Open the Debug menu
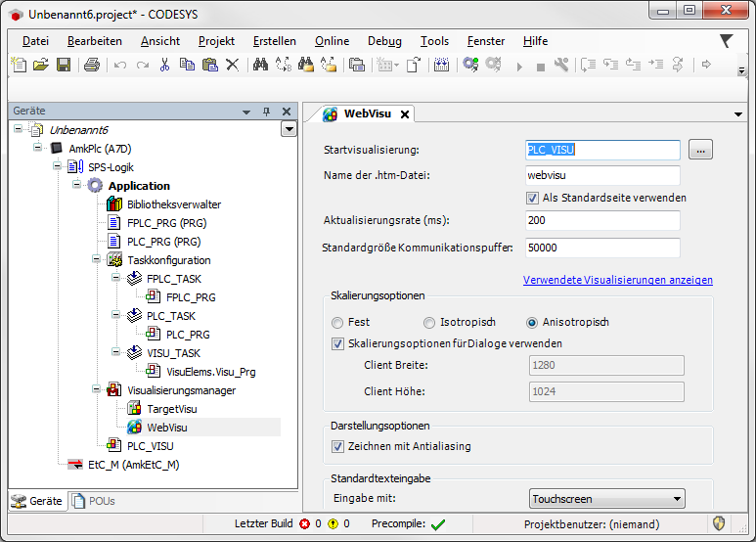756x542 pixels. [x=384, y=41]
